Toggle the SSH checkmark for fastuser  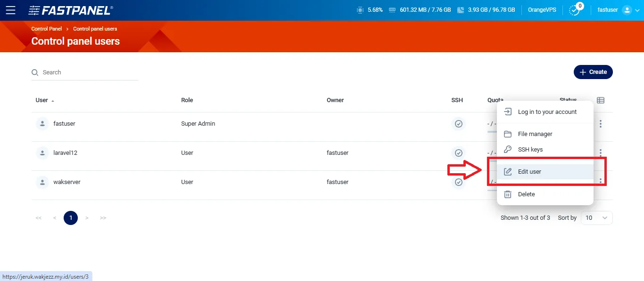point(458,124)
